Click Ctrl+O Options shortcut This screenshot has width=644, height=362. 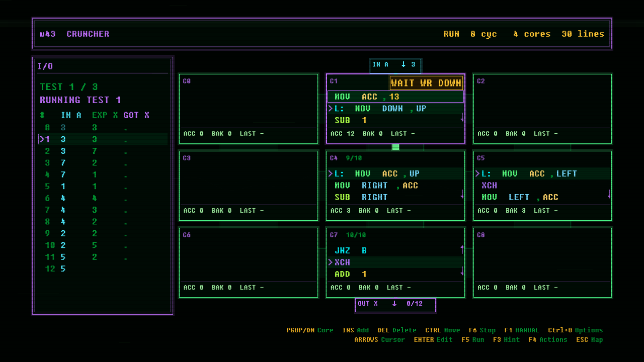pos(576,330)
